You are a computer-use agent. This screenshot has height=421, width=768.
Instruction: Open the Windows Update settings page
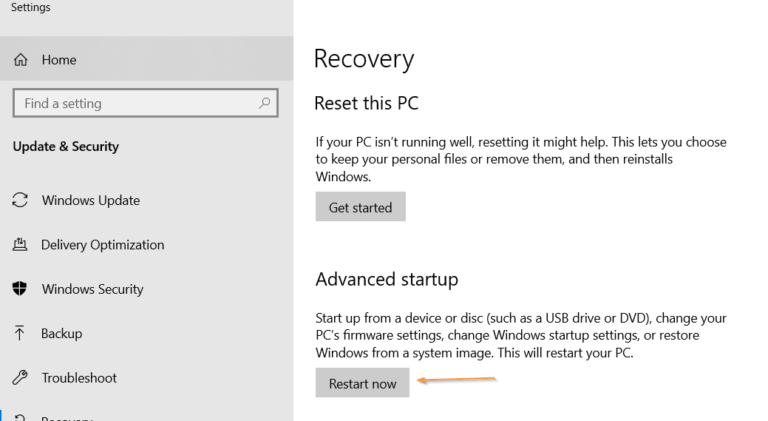pyautogui.click(x=91, y=200)
